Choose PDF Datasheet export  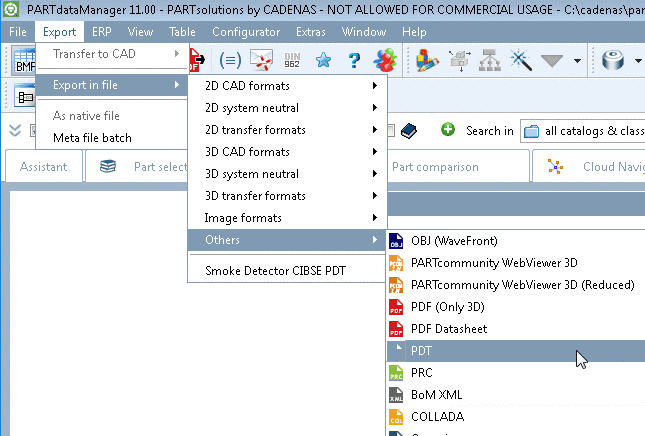pyautogui.click(x=515, y=329)
